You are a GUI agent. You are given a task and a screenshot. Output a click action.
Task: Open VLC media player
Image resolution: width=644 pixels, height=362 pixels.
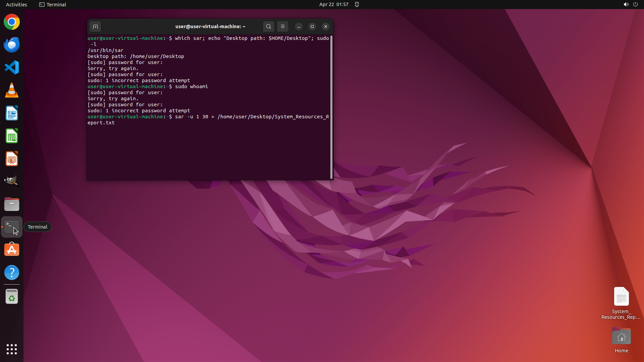tap(12, 90)
